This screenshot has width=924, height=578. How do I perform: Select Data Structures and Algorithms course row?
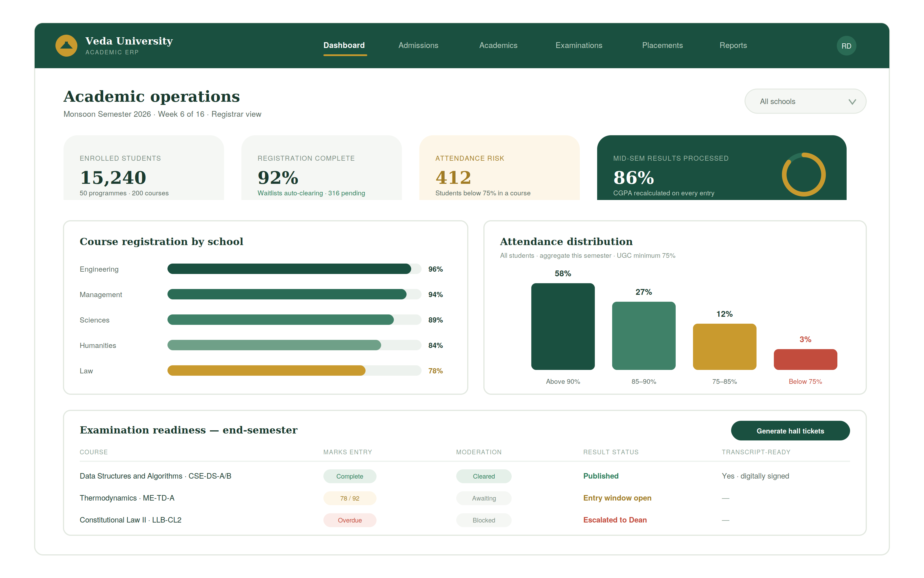tap(464, 476)
